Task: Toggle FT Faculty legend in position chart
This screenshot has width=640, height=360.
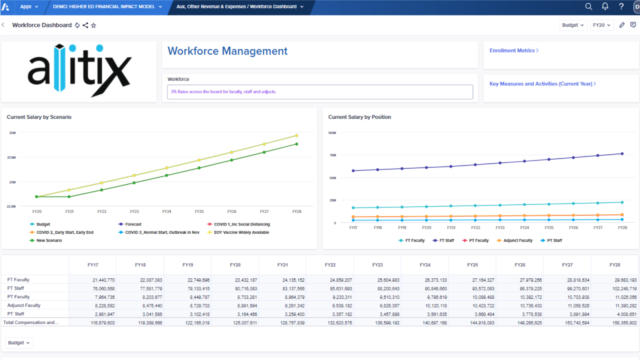Action: 412,241
